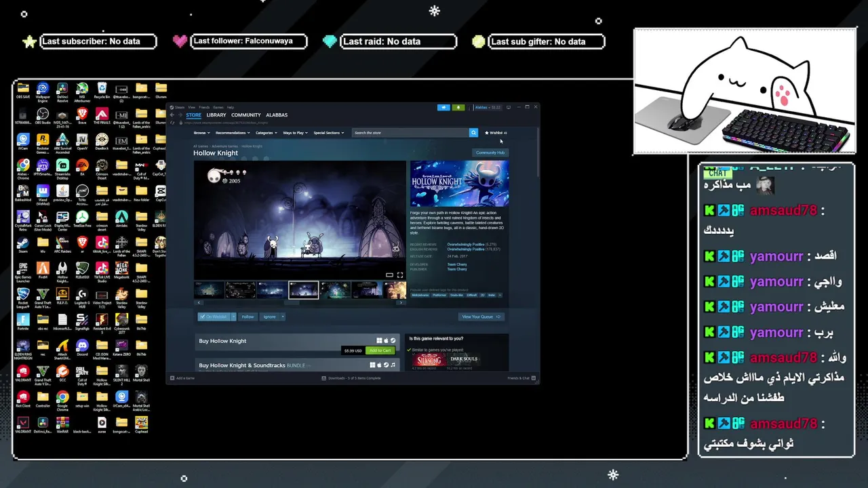Launch THE FINALS desktop shortcut
This screenshot has height=488, width=868.
click(x=102, y=117)
